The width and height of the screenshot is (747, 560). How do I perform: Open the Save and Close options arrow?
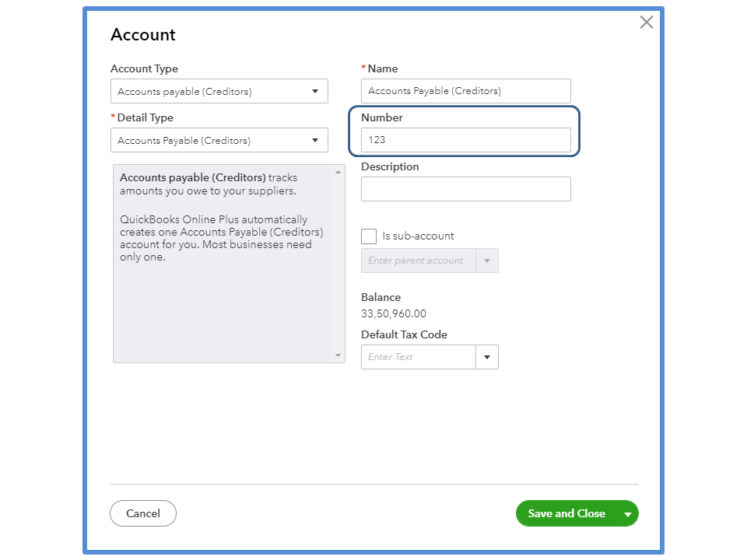[x=628, y=514]
